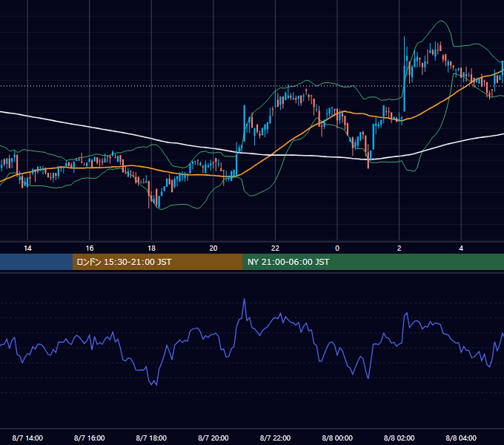Click the 8/7 18:00 date label
The image size is (504, 445).
151,438
